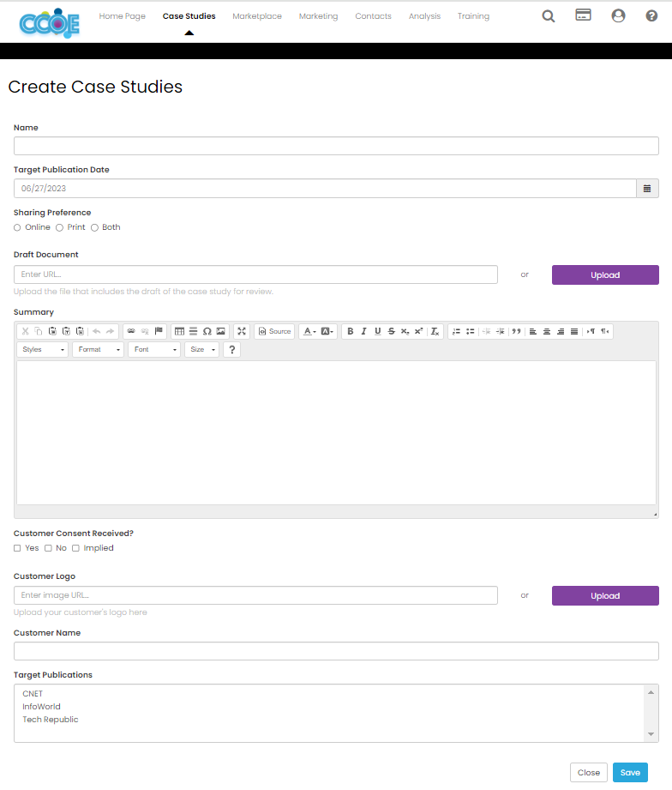The height and width of the screenshot is (790, 672).
Task: Click the Paste icon in Summary toolbar
Action: click(52, 331)
